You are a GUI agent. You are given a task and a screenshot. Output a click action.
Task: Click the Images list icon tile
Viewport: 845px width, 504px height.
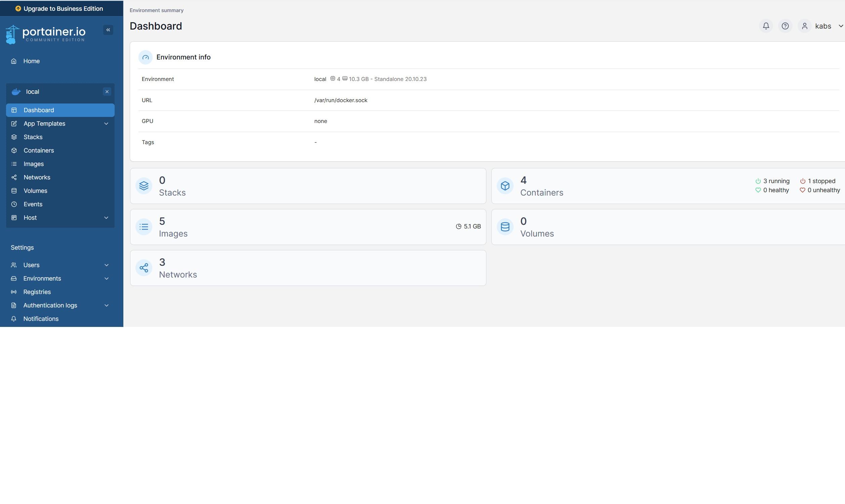pyautogui.click(x=144, y=227)
